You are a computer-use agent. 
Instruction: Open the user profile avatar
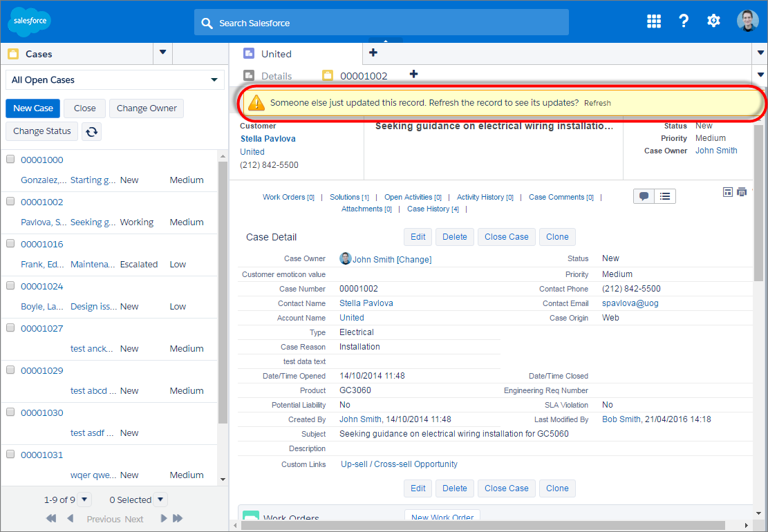click(747, 21)
